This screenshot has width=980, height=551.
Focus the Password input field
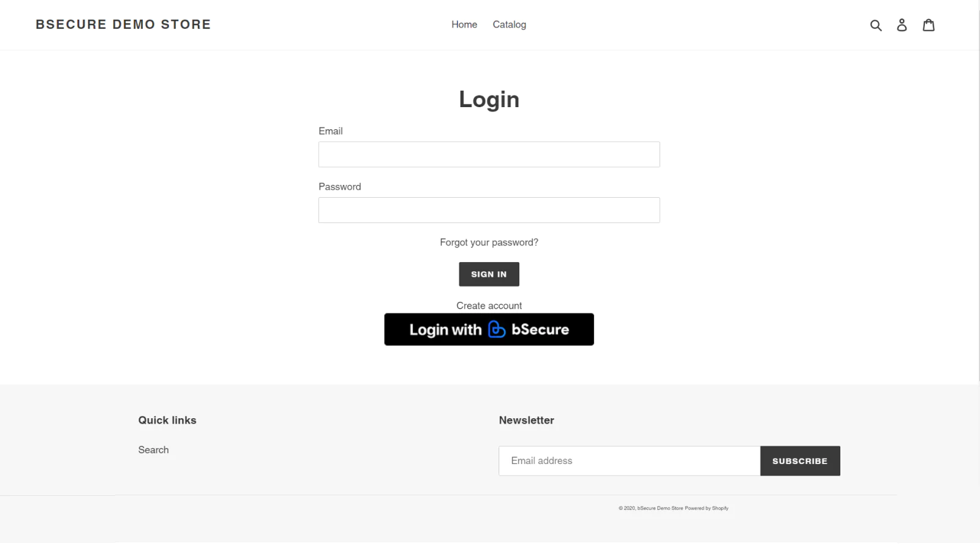point(489,210)
